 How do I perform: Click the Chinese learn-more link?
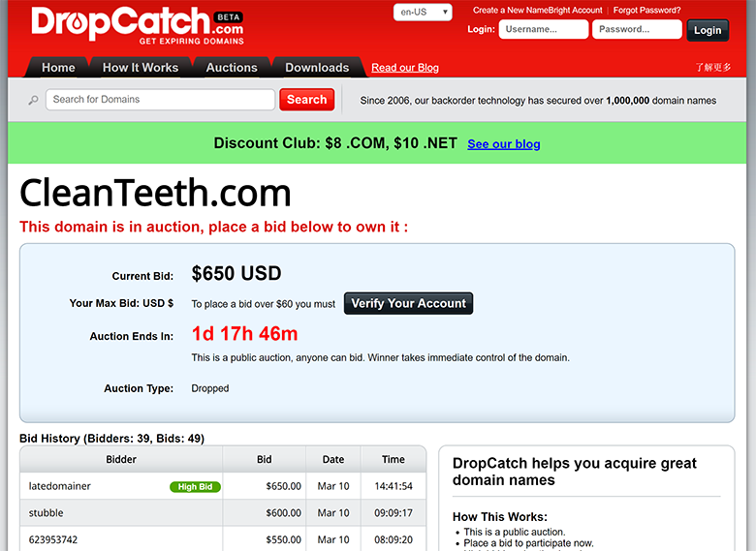[x=712, y=68]
